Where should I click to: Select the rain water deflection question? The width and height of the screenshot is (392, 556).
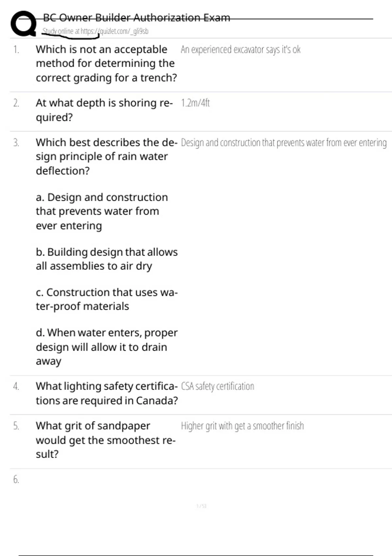[x=106, y=156]
